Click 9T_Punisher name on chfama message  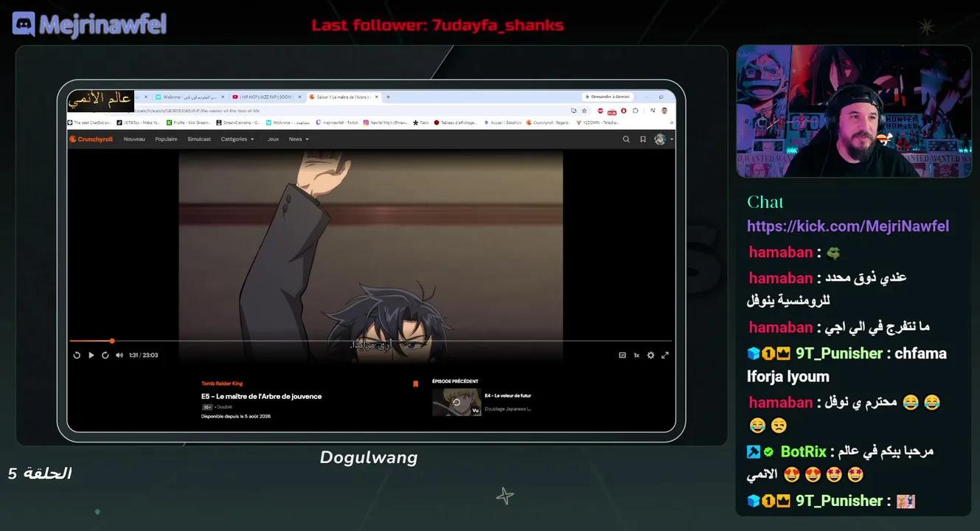839,353
